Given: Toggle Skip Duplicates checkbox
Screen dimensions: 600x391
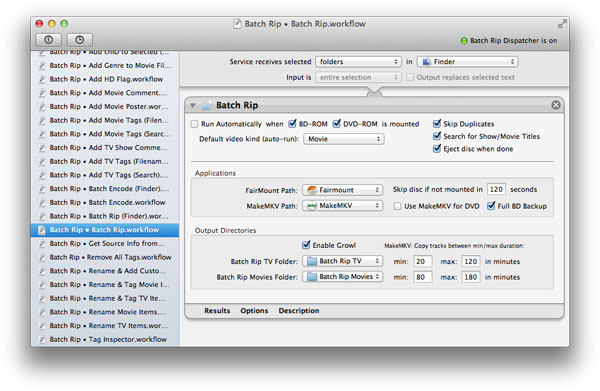Looking at the screenshot, I should click(437, 124).
